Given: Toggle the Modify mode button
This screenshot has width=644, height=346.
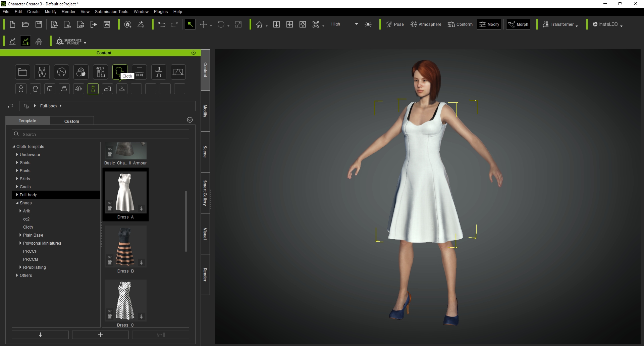Looking at the screenshot, I should [x=489, y=24].
